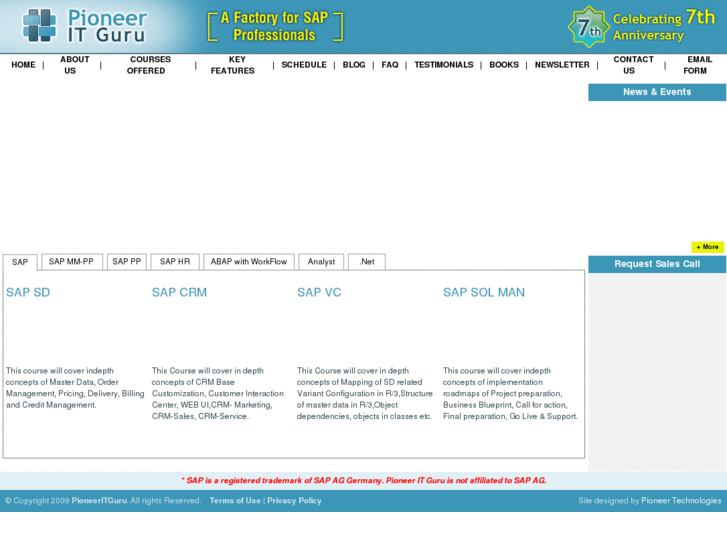Open KEY FEATURES menu item
727x545 pixels.
tap(234, 65)
